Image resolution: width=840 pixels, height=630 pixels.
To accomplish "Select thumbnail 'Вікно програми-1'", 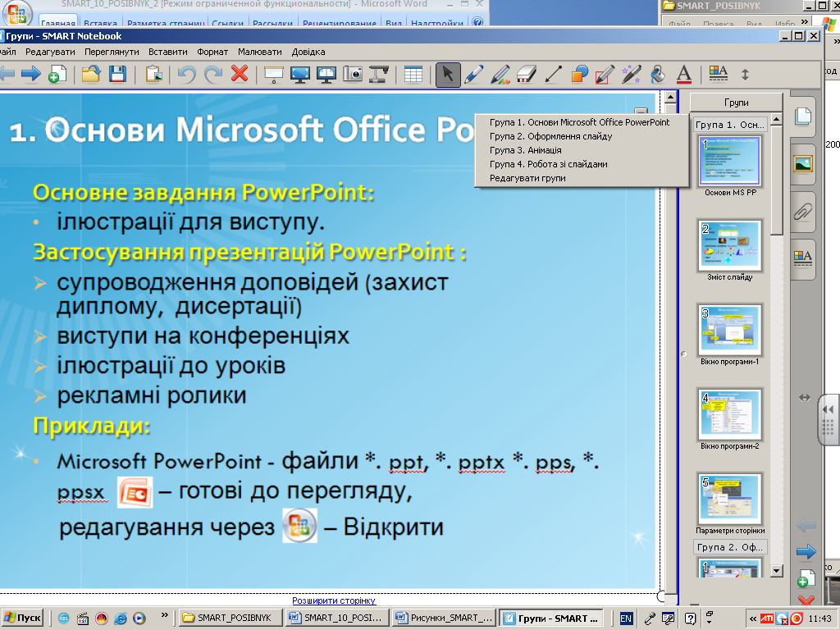I will point(729,330).
